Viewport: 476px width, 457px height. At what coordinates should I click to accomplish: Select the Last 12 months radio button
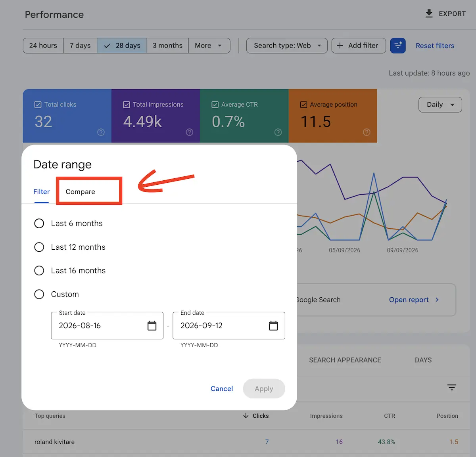[x=39, y=247]
